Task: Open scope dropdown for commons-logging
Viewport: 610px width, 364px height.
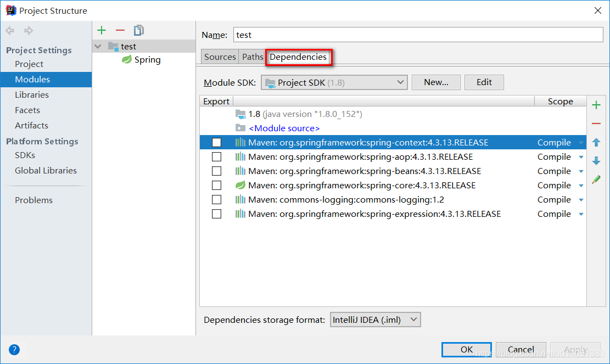Action: click(581, 200)
